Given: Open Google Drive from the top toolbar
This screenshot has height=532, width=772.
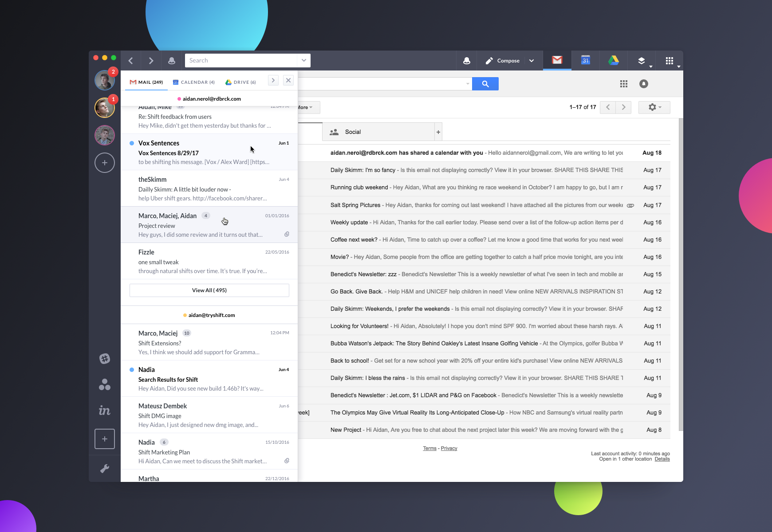Looking at the screenshot, I should pos(614,60).
